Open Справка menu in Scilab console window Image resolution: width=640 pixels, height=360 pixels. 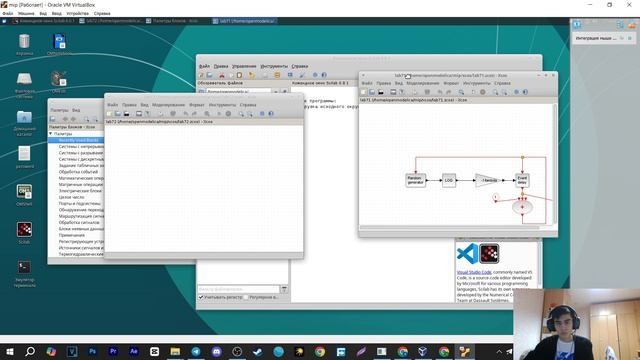(x=300, y=66)
